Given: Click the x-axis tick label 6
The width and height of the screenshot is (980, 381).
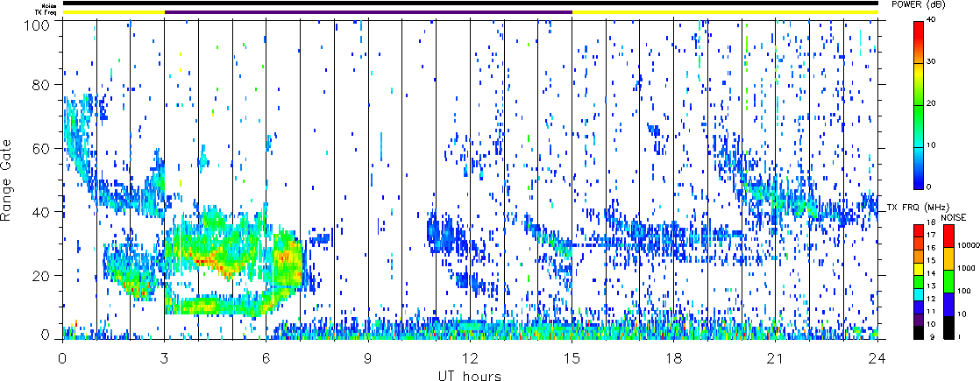Looking at the screenshot, I should (266, 358).
